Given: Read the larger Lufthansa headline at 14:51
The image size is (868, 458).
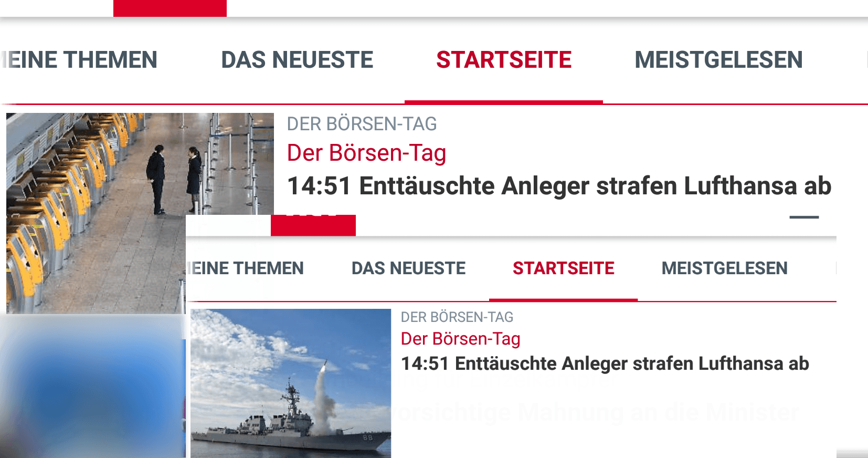Looking at the screenshot, I should (559, 186).
